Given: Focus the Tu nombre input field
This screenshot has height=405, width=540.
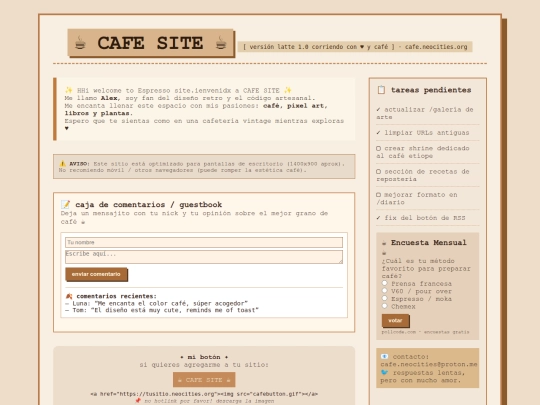Looking at the screenshot, I should pos(204,242).
